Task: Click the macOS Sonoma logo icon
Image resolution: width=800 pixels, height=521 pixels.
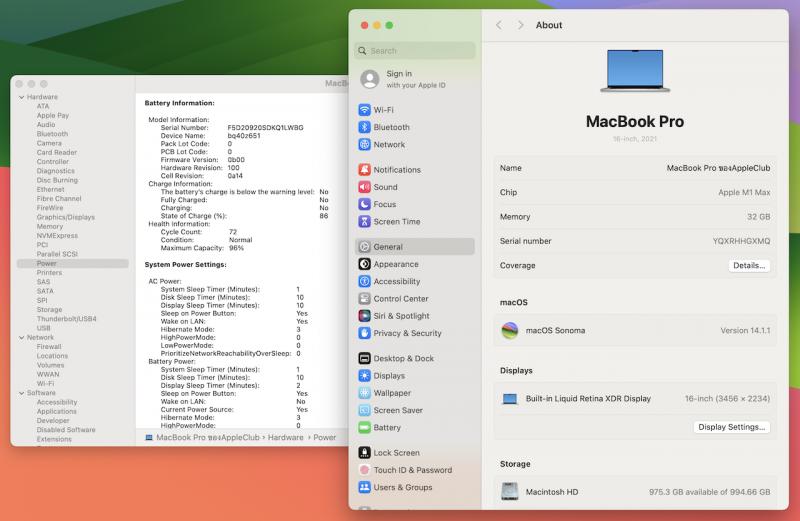Action: [x=510, y=331]
